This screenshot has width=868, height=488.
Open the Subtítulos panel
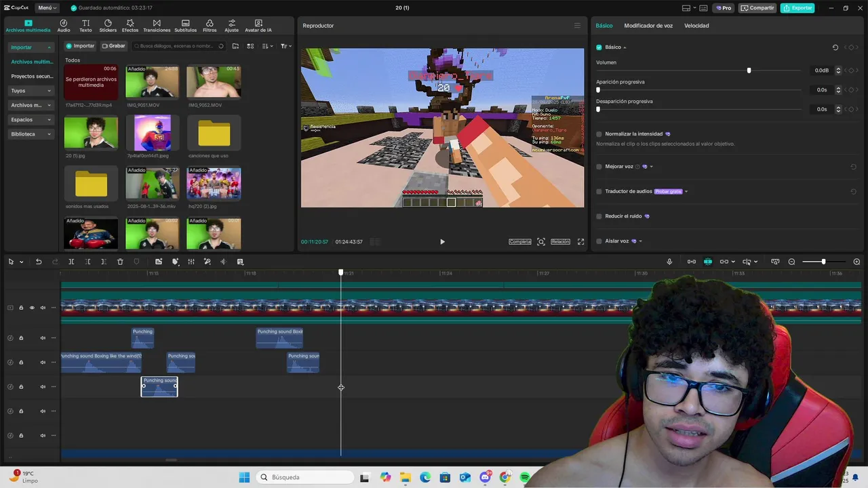[185, 26]
